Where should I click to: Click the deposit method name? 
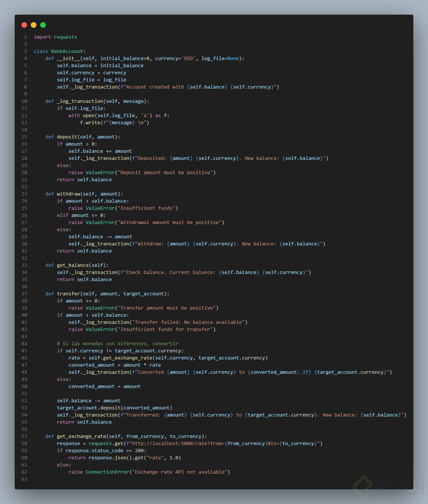point(67,137)
